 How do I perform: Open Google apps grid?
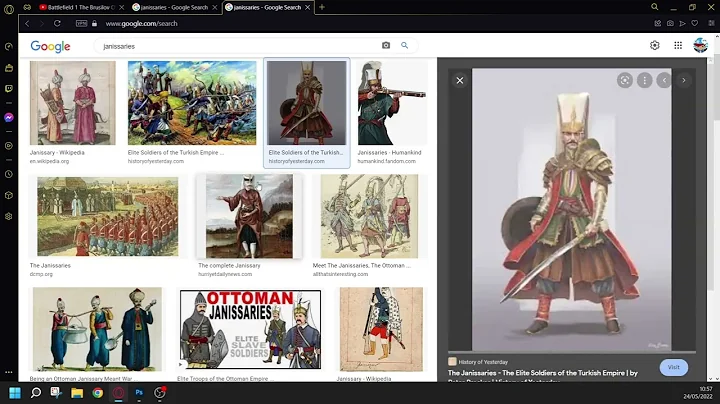click(x=678, y=45)
